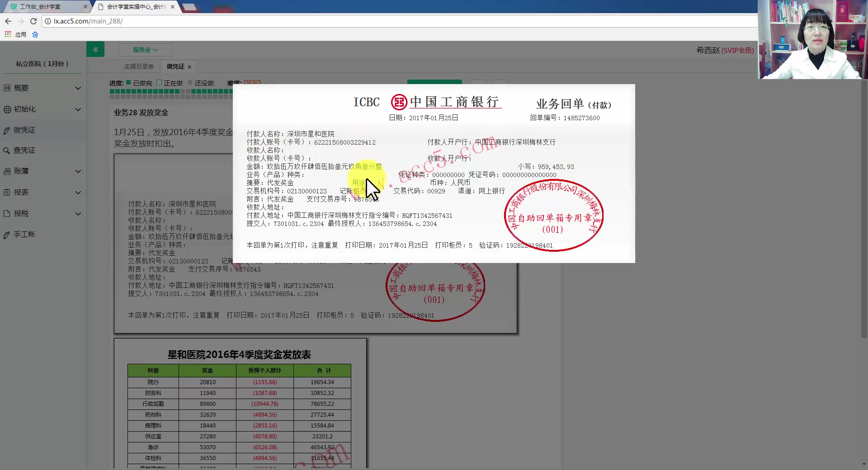Screen dimensions: 868x470
Task: Click the 病理科 row department cell
Action: 153,426
